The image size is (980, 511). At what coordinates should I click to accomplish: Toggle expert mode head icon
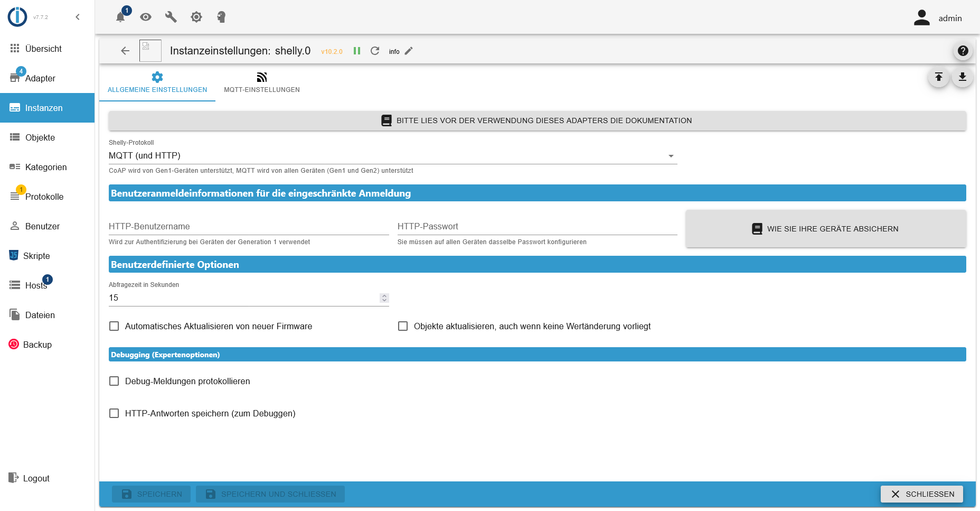pyautogui.click(x=221, y=17)
